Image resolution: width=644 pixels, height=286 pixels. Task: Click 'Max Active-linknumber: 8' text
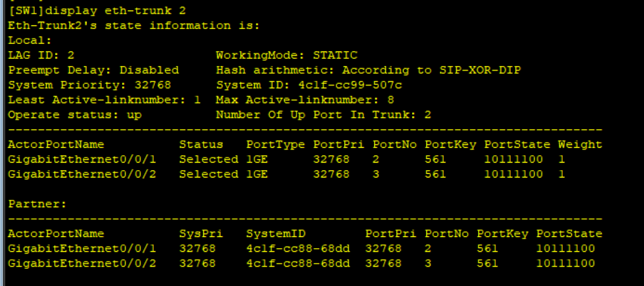pyautogui.click(x=305, y=100)
